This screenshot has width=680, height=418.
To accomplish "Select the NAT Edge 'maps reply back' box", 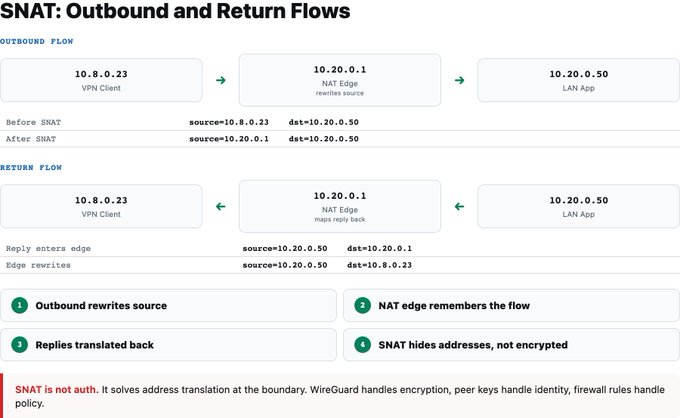I will pos(340,206).
